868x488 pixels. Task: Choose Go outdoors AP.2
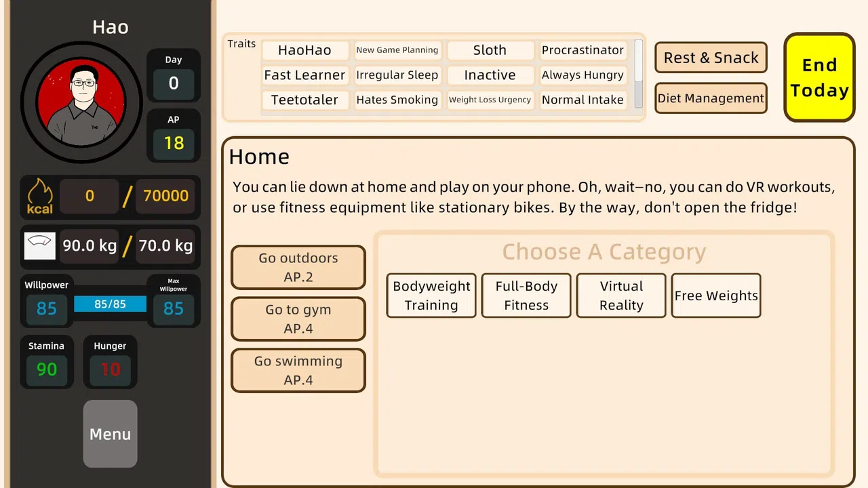click(298, 267)
